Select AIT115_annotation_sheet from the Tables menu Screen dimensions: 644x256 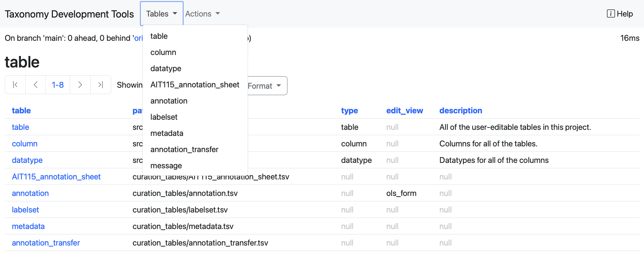click(x=195, y=85)
